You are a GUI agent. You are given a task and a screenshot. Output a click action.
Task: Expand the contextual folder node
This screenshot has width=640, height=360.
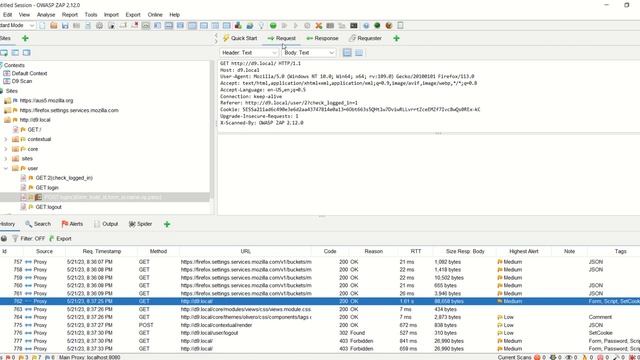(x=6, y=139)
